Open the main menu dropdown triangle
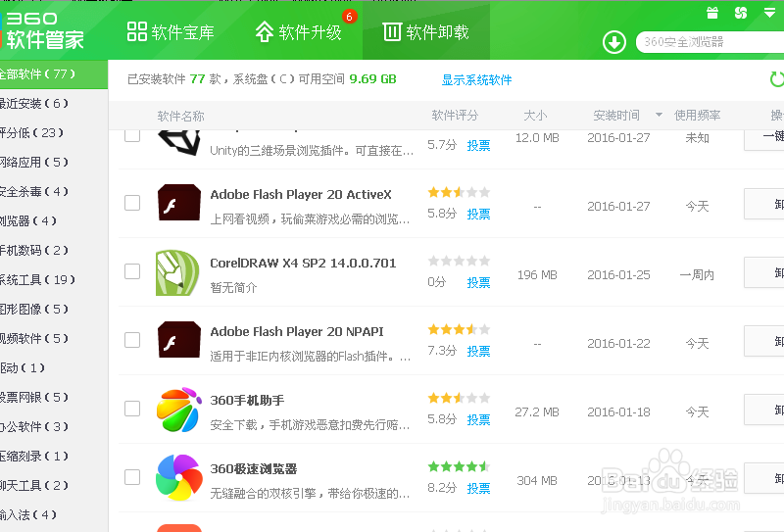784x532 pixels. pyautogui.click(x=769, y=13)
